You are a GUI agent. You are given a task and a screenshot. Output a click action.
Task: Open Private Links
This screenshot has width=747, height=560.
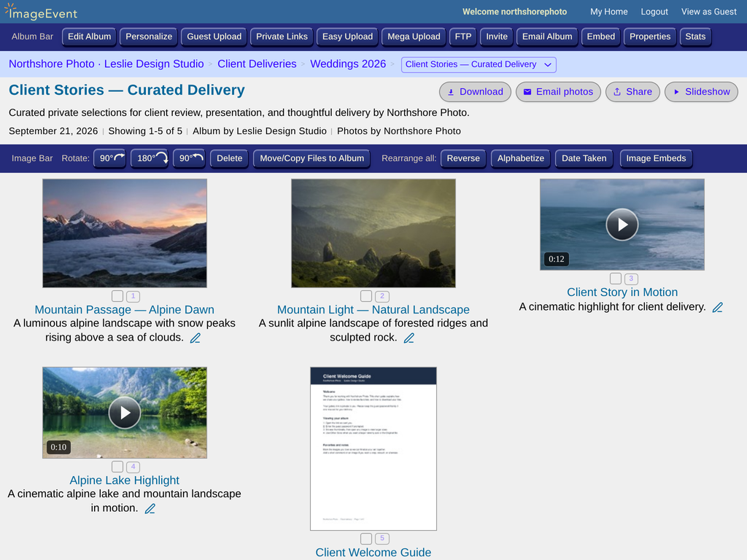point(282,36)
